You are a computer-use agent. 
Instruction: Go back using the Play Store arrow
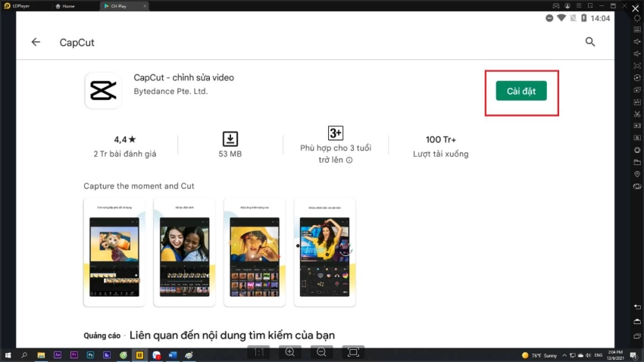click(36, 42)
